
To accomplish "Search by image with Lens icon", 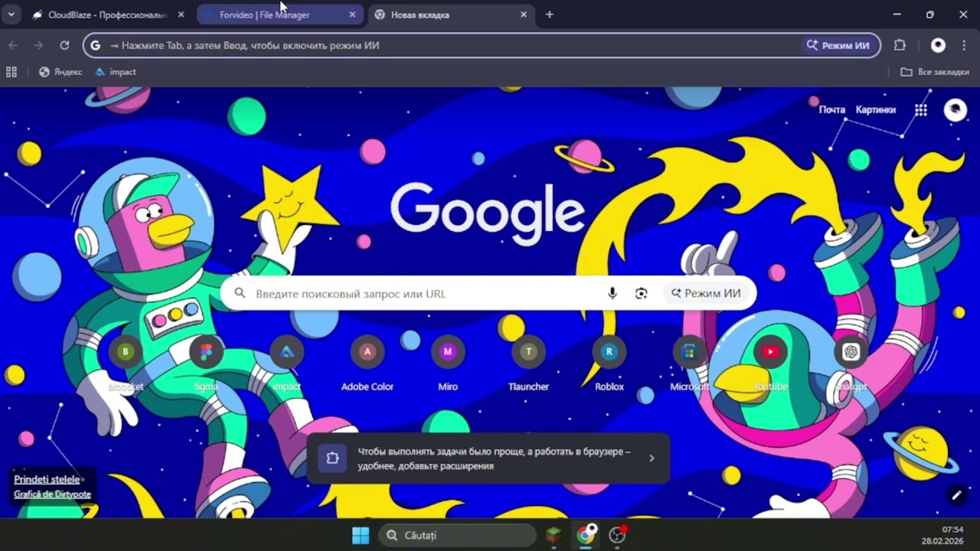I will point(641,293).
